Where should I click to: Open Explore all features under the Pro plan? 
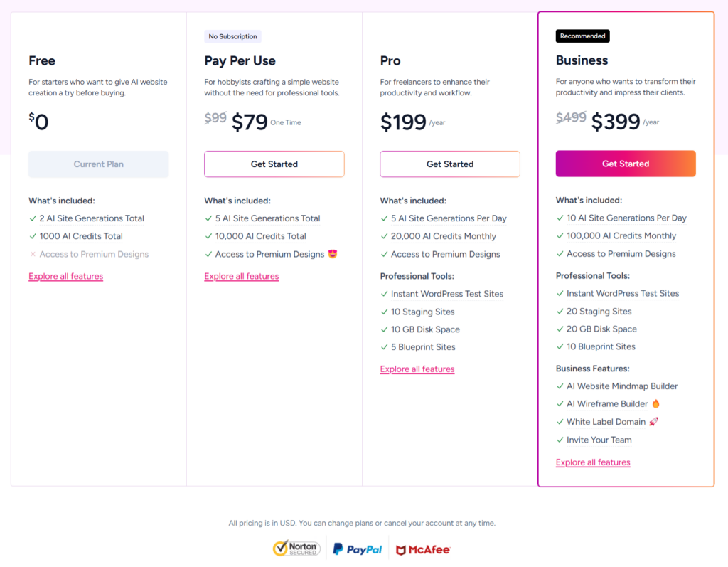(x=417, y=369)
